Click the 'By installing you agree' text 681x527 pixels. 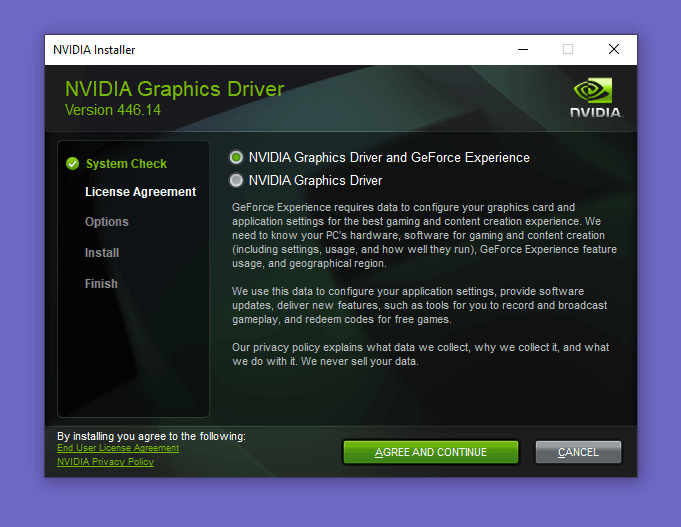point(151,436)
